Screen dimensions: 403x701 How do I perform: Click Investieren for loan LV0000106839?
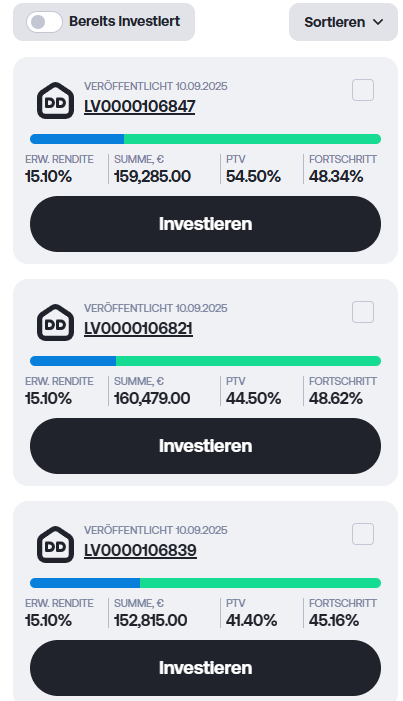[205, 668]
